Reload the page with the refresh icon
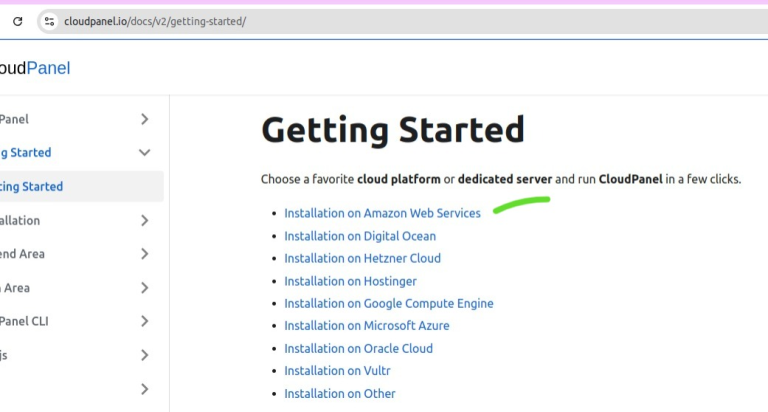 click(17, 21)
